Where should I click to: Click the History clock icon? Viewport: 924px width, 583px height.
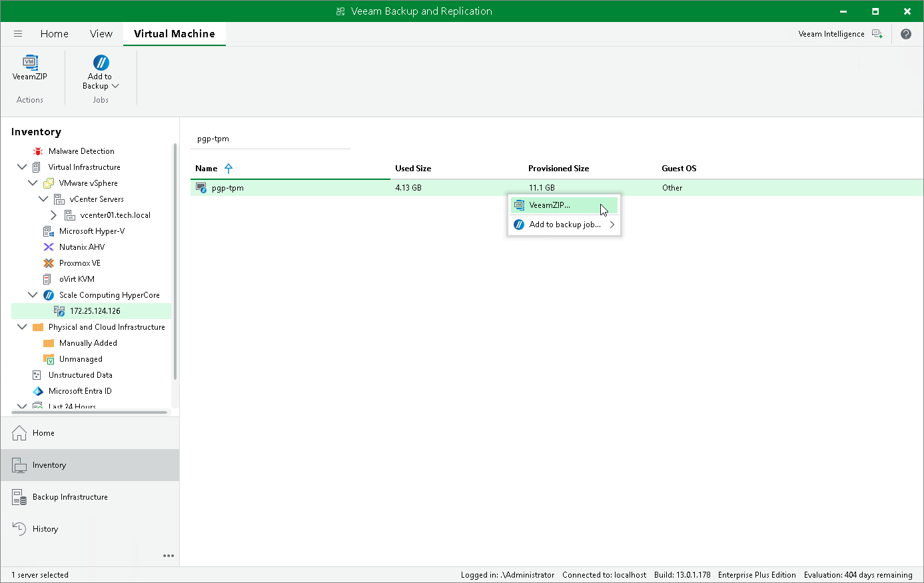point(19,529)
